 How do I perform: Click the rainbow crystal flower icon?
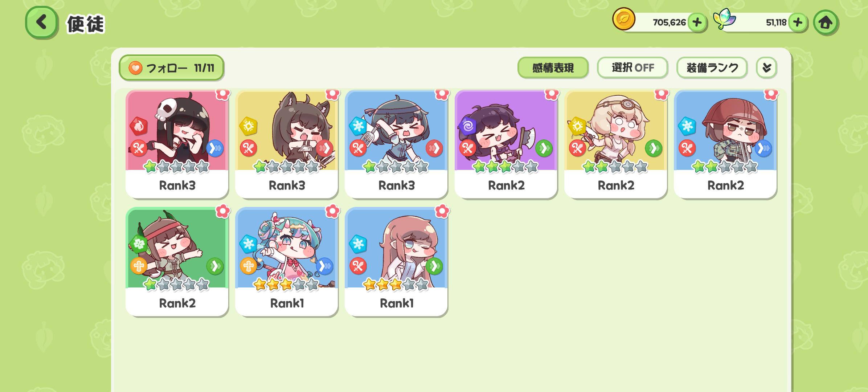pyautogui.click(x=724, y=19)
